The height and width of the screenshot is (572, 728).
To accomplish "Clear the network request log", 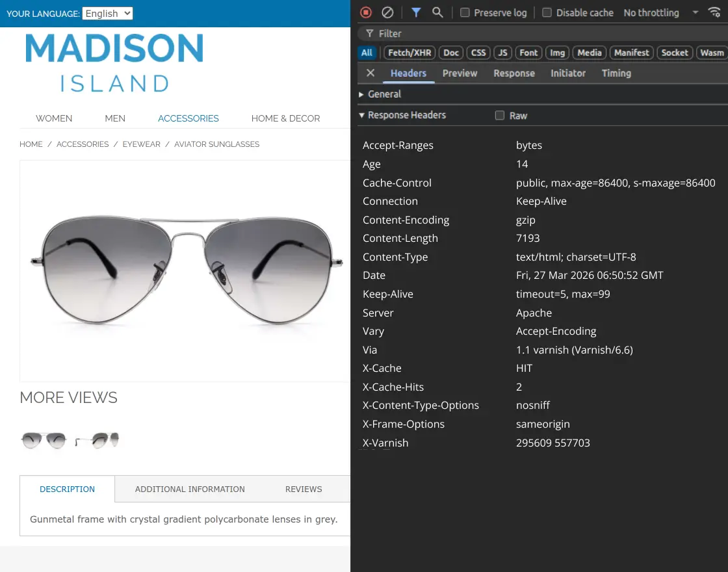I will pyautogui.click(x=387, y=12).
